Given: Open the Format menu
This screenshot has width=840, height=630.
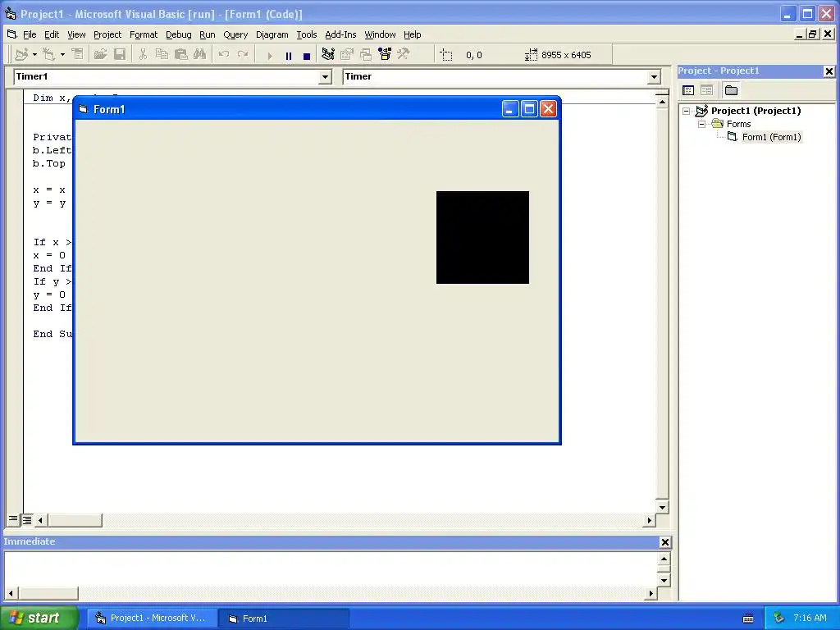Looking at the screenshot, I should pos(144,34).
